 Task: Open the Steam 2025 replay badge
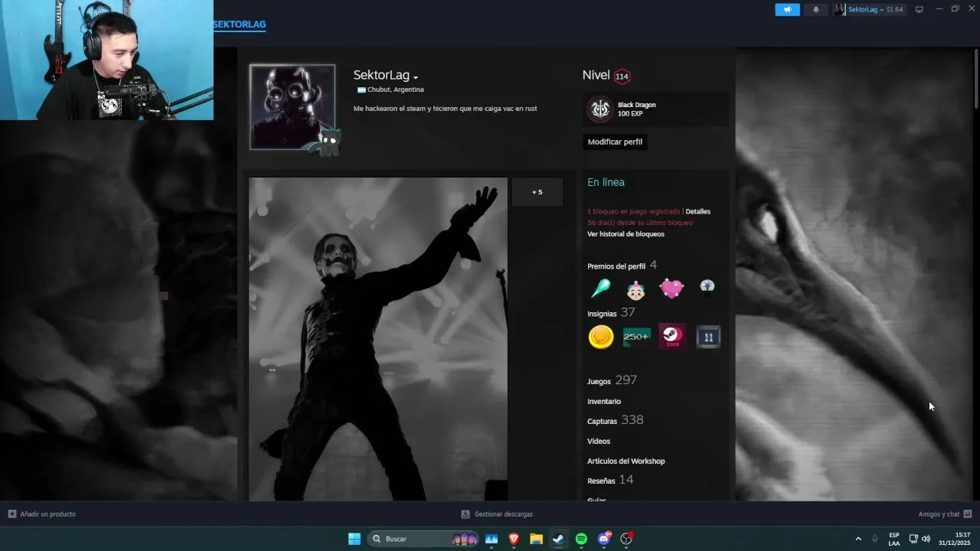coord(672,337)
